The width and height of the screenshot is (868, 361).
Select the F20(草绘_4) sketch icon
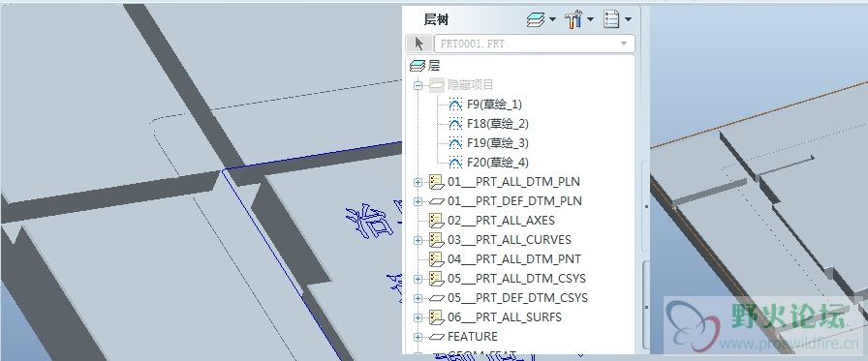tap(455, 163)
